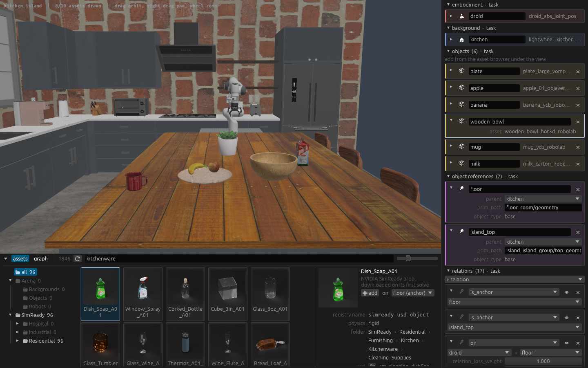The height and width of the screenshot is (368, 588).
Task: Select the Glass_8oz_A01 asset thumbnail
Action: (270, 294)
